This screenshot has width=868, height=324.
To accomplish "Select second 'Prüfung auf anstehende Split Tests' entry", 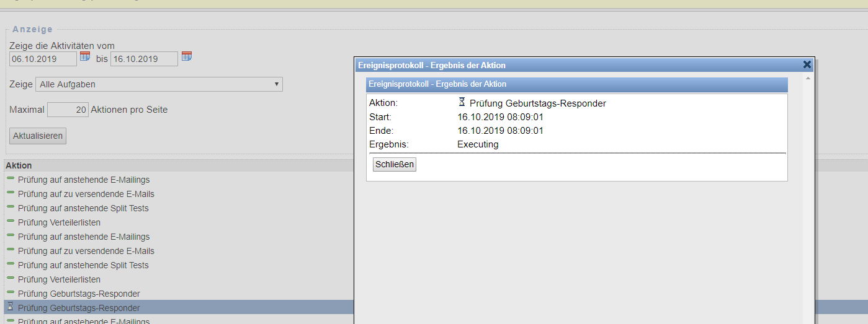I will click(83, 265).
